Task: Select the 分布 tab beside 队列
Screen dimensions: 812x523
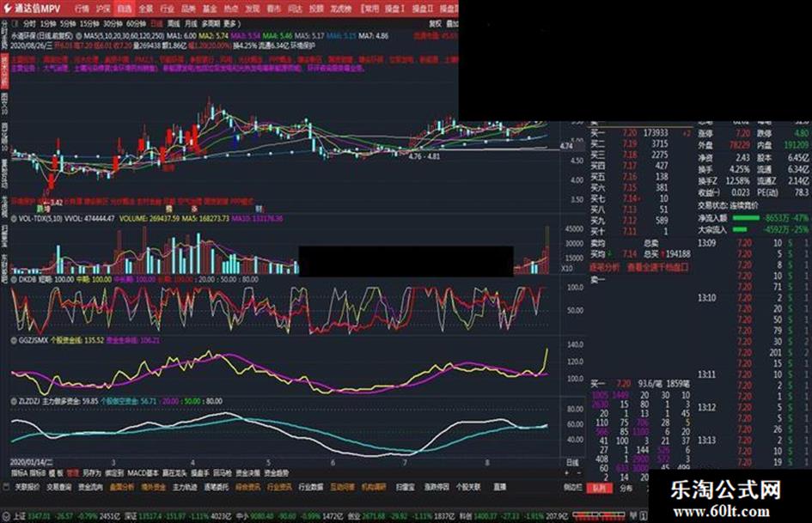Action: coord(626,489)
